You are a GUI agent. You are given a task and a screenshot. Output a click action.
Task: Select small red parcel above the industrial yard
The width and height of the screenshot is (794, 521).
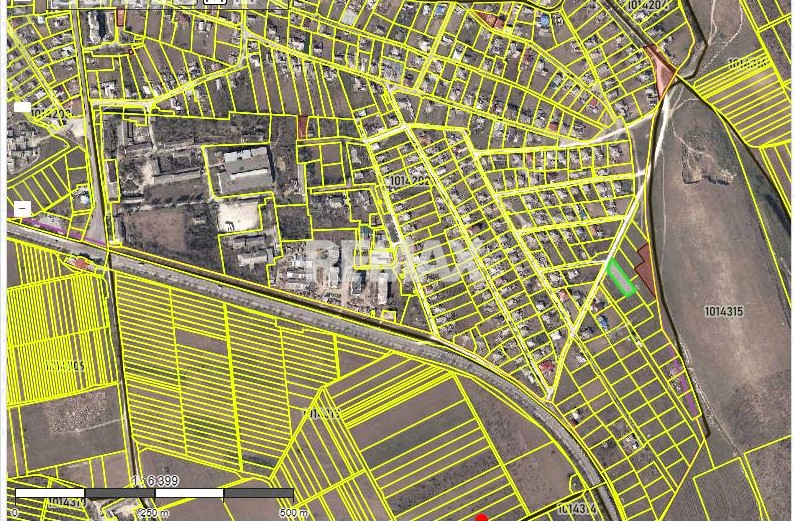(x=302, y=127)
